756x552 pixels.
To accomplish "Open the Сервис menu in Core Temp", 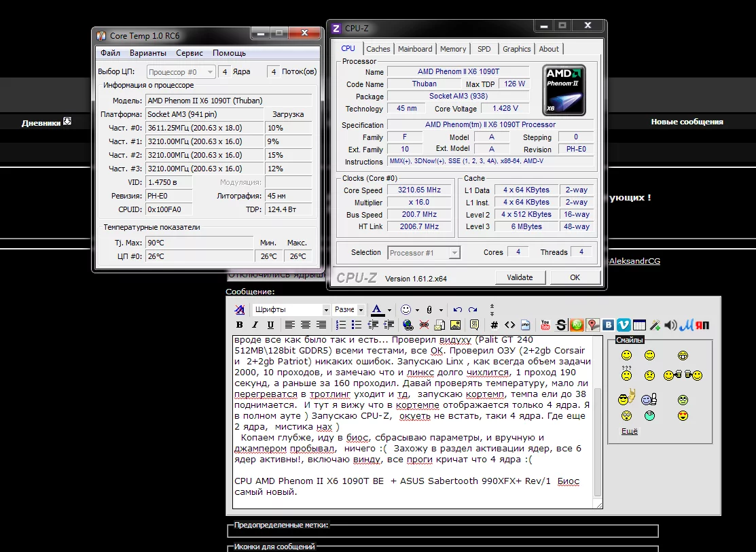I will click(x=189, y=53).
